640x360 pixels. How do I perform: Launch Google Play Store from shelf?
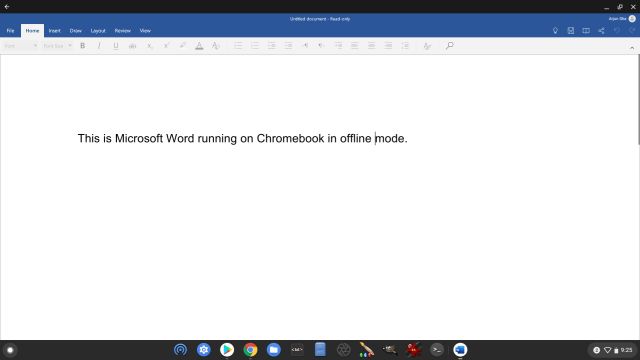coord(227,350)
